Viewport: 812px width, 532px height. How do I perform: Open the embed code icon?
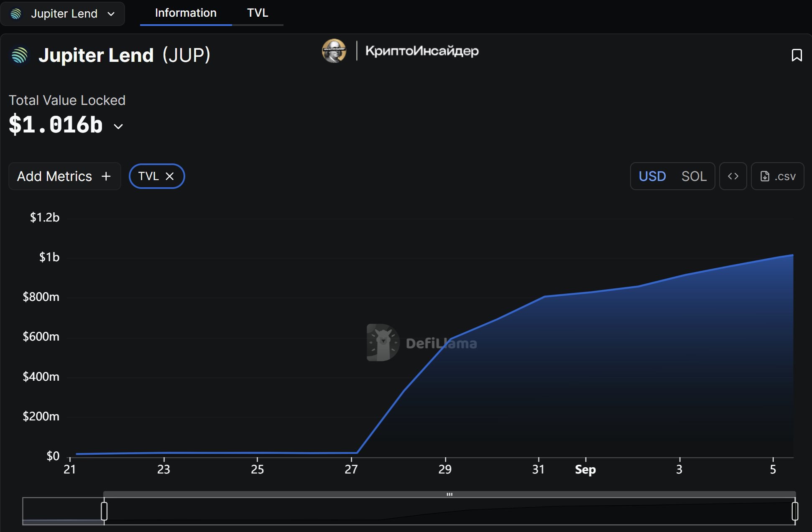tap(733, 176)
